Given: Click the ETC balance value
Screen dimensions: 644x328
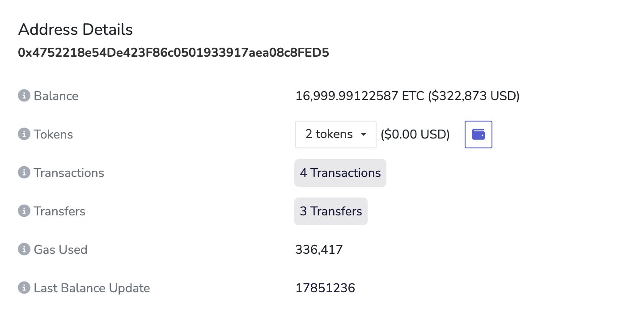Looking at the screenshot, I should click(x=407, y=96).
